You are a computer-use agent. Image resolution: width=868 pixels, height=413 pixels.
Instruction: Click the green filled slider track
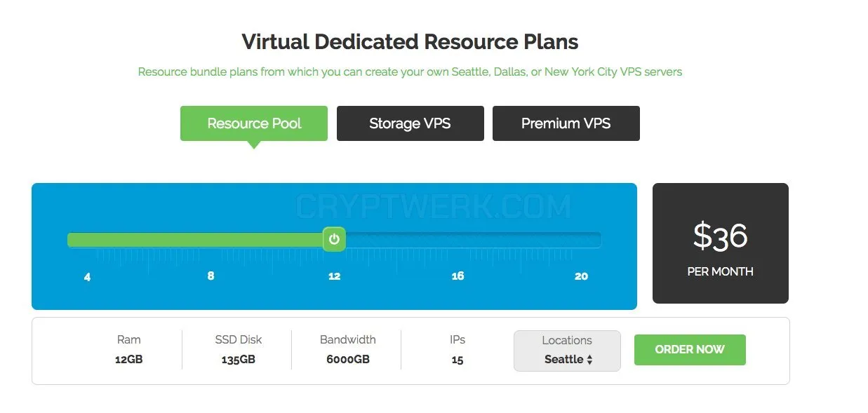pyautogui.click(x=195, y=240)
